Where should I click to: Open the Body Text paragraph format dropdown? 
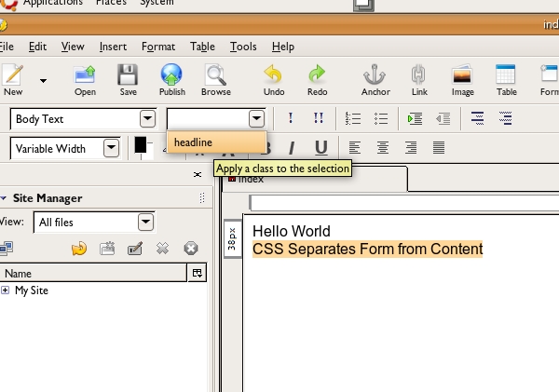147,119
